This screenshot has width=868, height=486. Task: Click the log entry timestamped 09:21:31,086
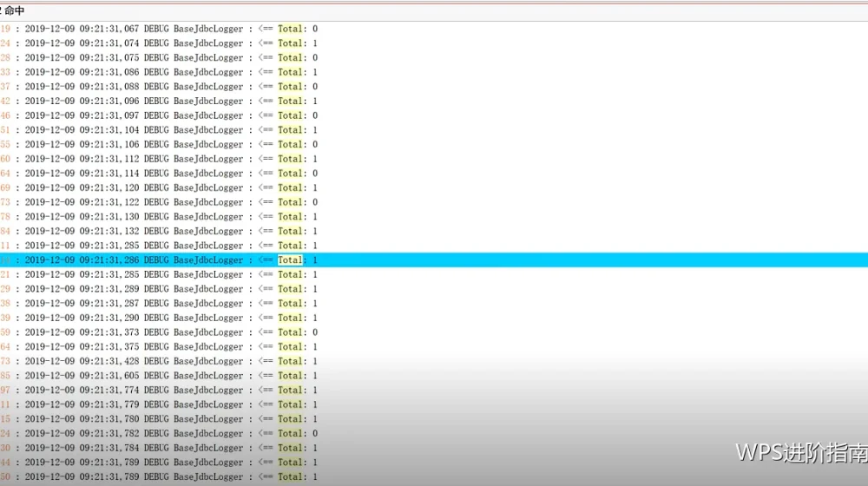[434, 72]
